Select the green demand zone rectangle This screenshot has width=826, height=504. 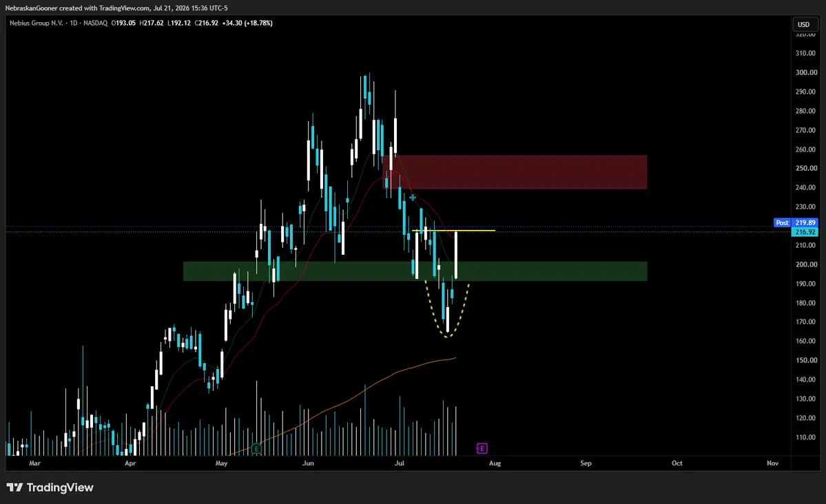415,271
